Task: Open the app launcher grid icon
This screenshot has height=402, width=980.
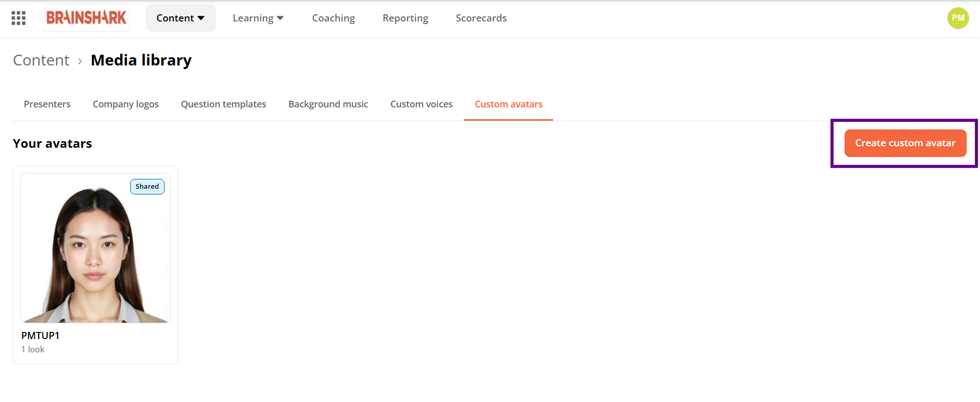Action: 18,18
